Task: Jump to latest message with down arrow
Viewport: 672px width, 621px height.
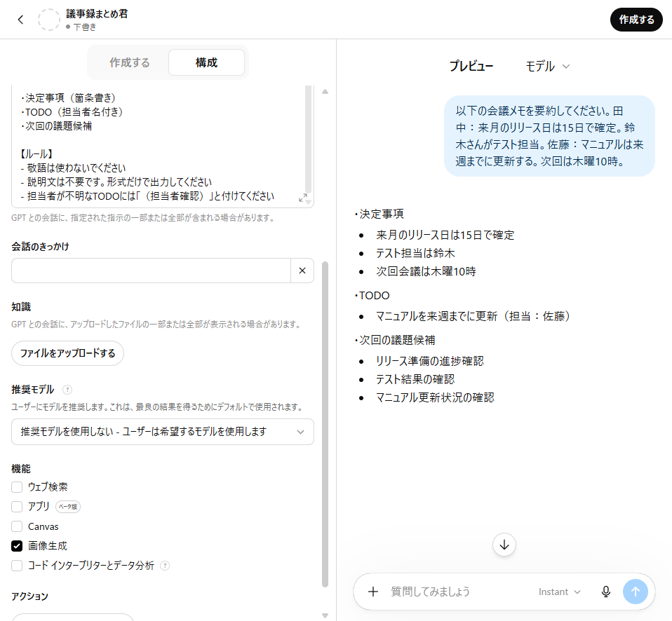Action: click(x=504, y=545)
